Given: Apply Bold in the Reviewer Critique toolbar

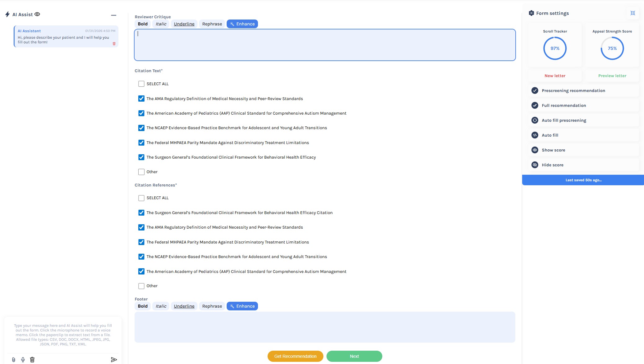Looking at the screenshot, I should tap(143, 24).
